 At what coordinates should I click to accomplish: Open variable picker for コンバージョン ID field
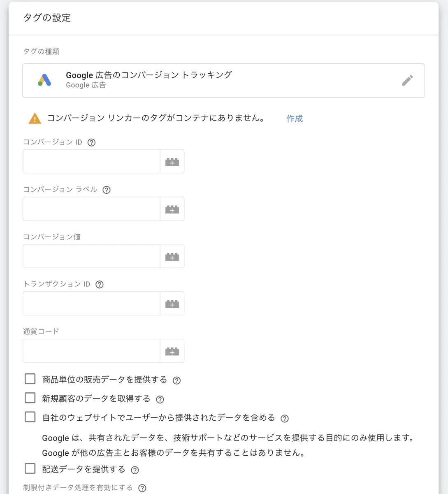pyautogui.click(x=172, y=161)
